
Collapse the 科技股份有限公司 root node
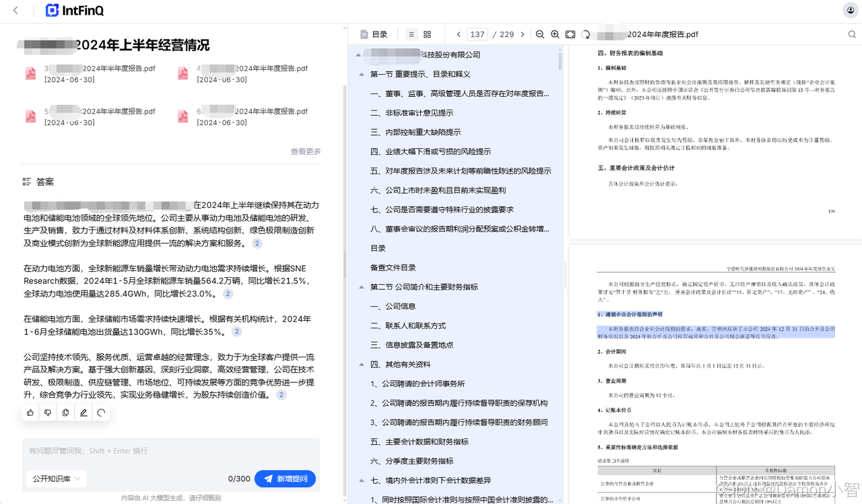(358, 55)
